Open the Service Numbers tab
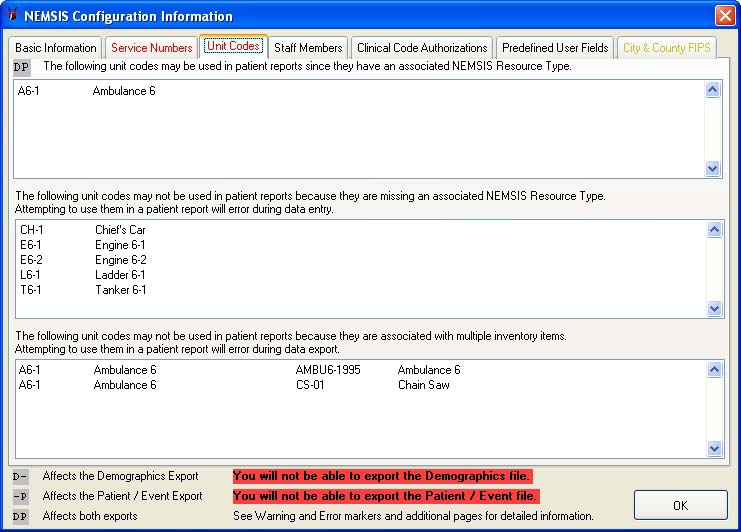This screenshot has height=532, width=741. coord(151,48)
